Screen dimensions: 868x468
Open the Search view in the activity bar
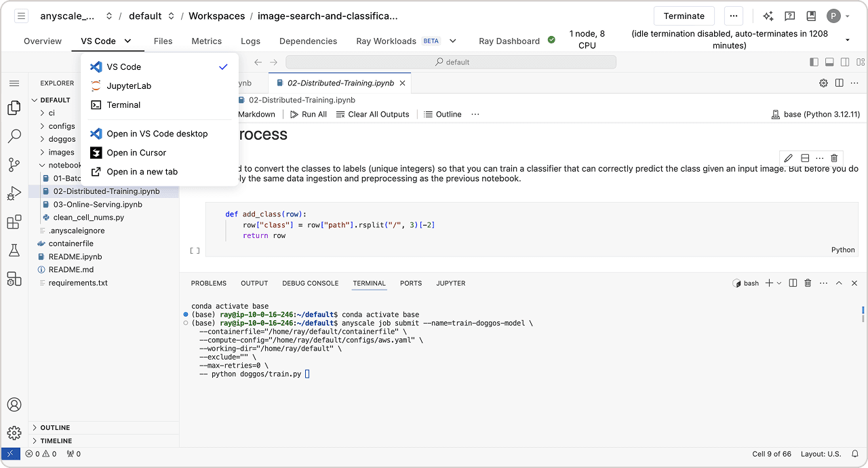[x=14, y=136]
